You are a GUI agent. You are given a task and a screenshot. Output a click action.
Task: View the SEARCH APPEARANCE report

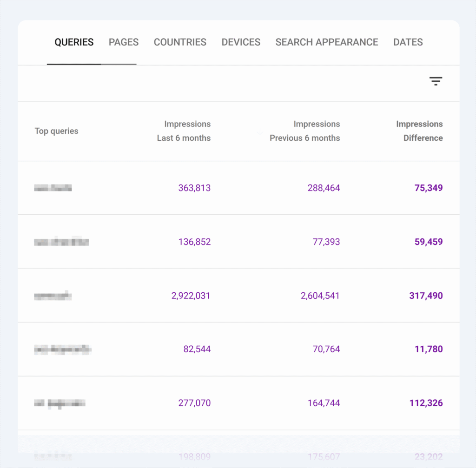point(326,42)
